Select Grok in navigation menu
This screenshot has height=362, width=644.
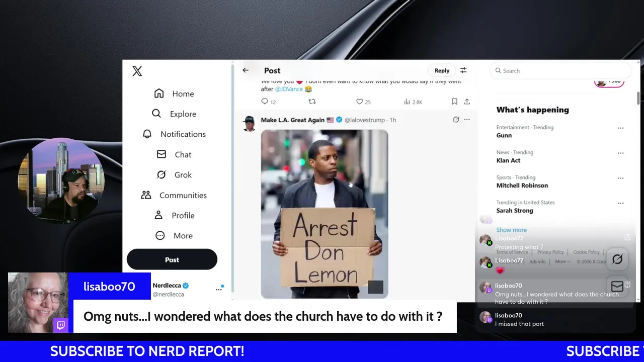[x=183, y=175]
